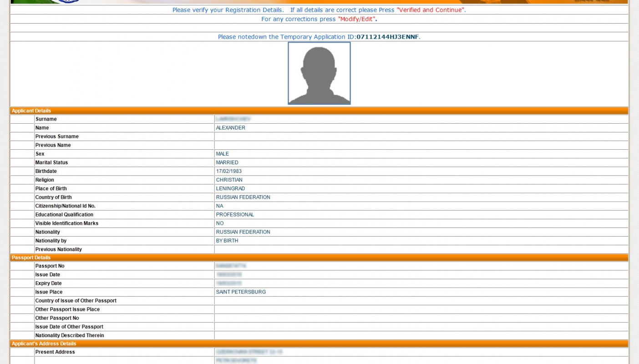Click the Visible Identification Marks value NO

point(220,223)
